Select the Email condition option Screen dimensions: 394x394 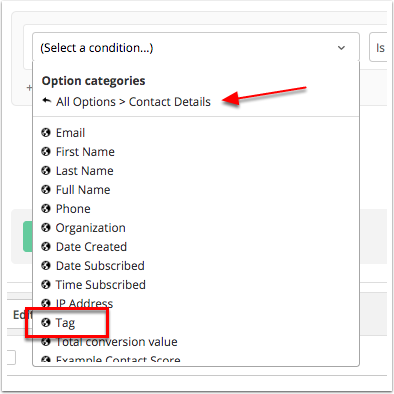(x=70, y=133)
